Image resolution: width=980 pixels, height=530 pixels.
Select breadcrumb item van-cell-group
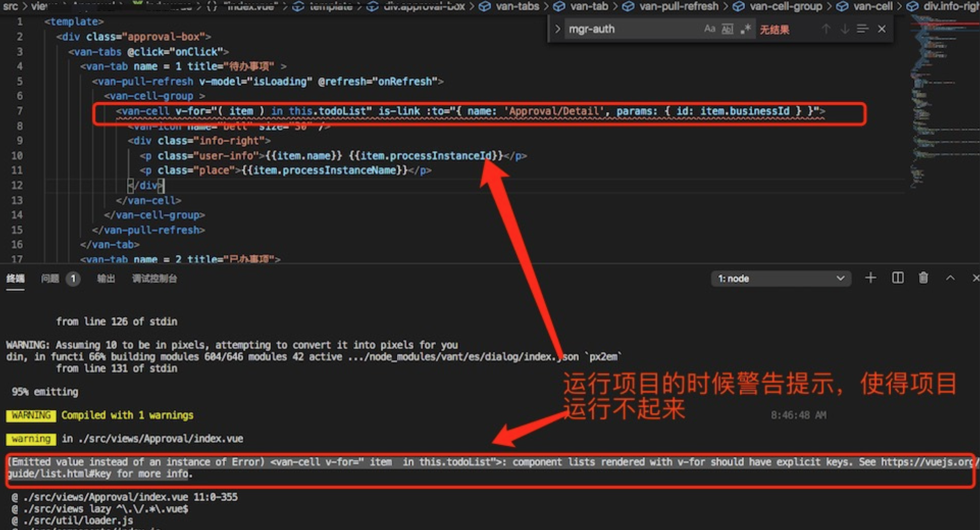pos(786,6)
